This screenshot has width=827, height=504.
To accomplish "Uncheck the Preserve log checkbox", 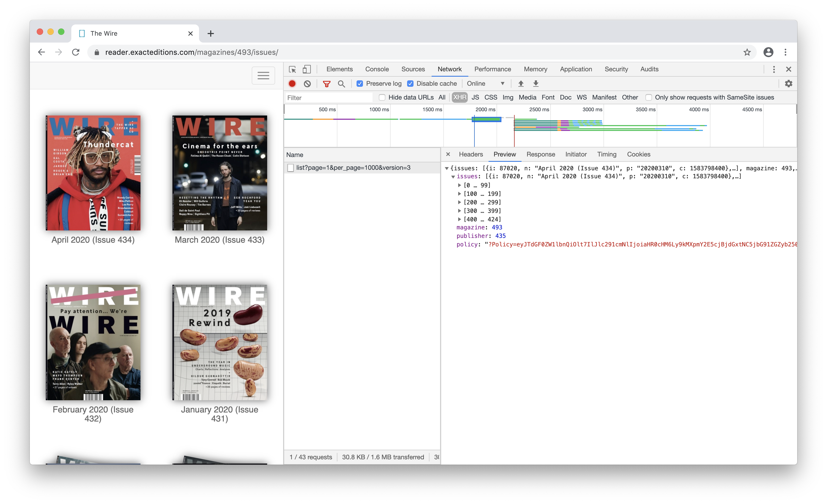I will pyautogui.click(x=360, y=84).
